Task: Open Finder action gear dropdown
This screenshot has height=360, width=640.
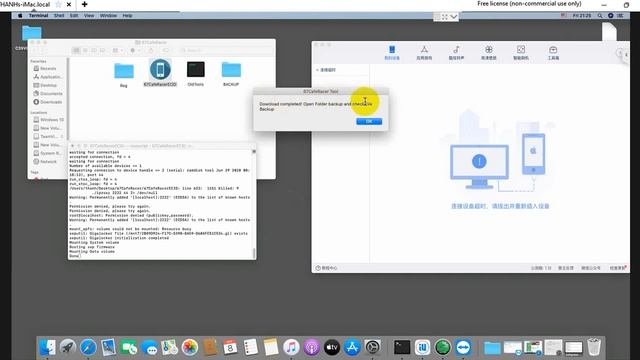Action: click(135, 50)
